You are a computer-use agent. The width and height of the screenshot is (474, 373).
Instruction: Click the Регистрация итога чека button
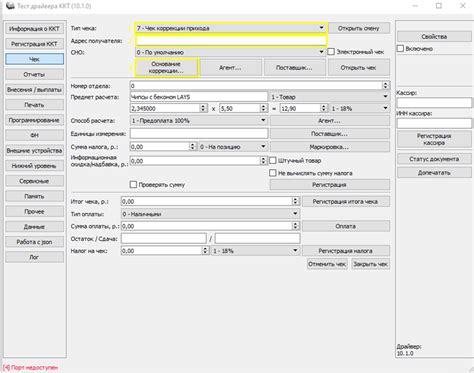[x=346, y=201]
